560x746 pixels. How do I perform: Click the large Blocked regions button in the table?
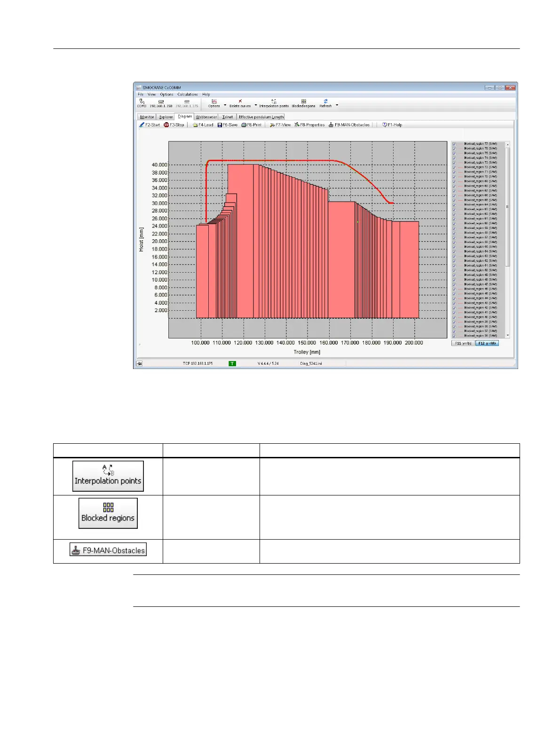pos(108,513)
